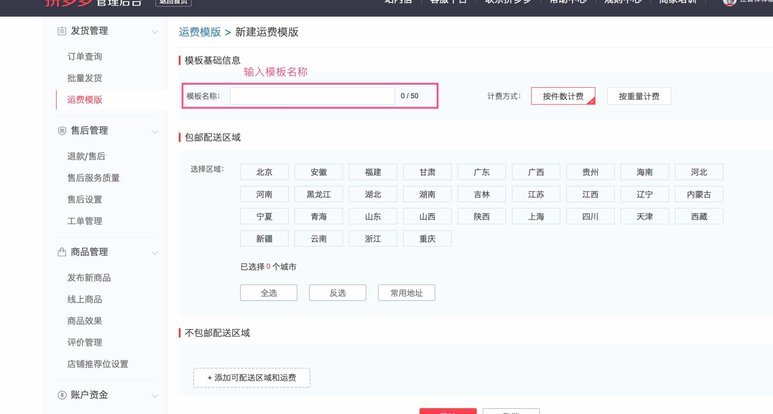The width and height of the screenshot is (773, 414).
Task: Toggle 海南 free-shipping region
Action: tap(644, 172)
